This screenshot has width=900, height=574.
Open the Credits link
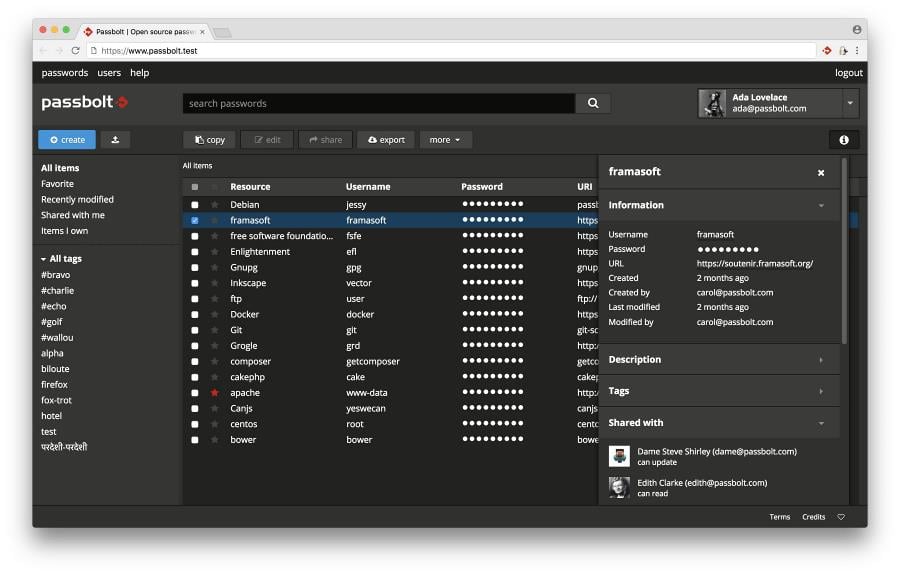pos(813,517)
